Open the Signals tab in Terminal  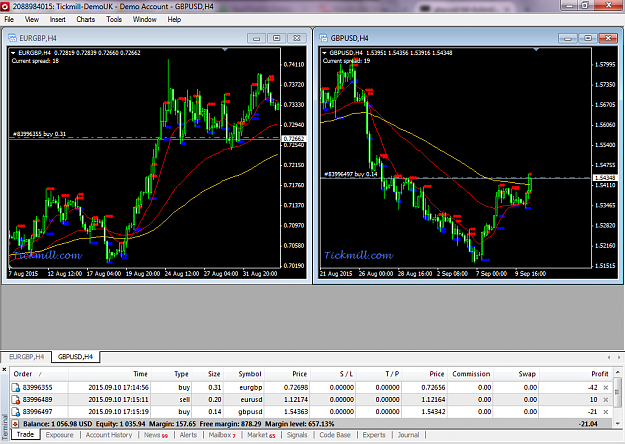tap(297, 435)
